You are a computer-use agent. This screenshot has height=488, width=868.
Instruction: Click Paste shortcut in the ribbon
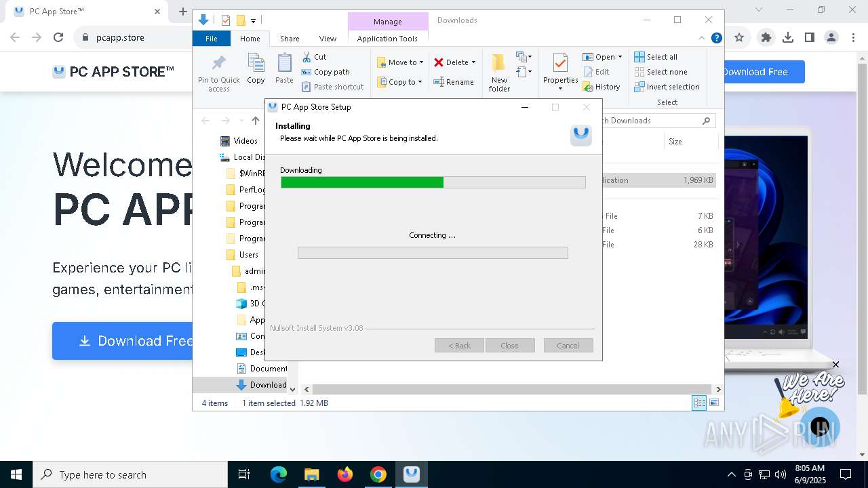332,87
